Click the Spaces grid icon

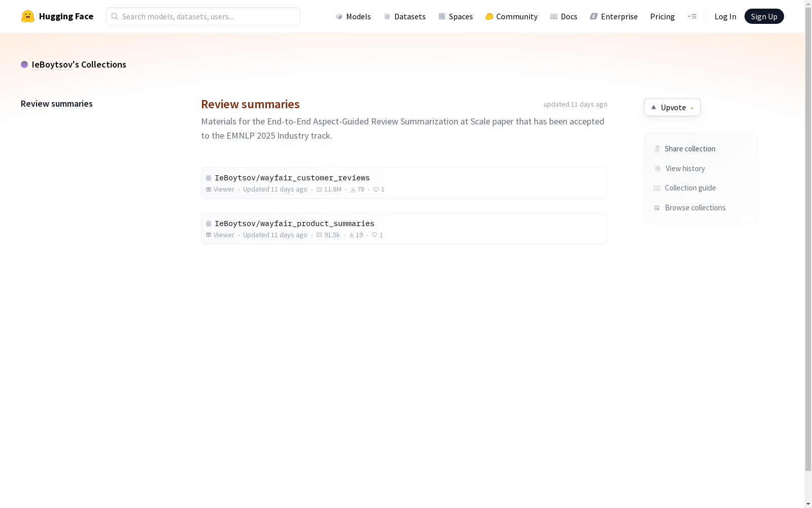[x=442, y=16]
